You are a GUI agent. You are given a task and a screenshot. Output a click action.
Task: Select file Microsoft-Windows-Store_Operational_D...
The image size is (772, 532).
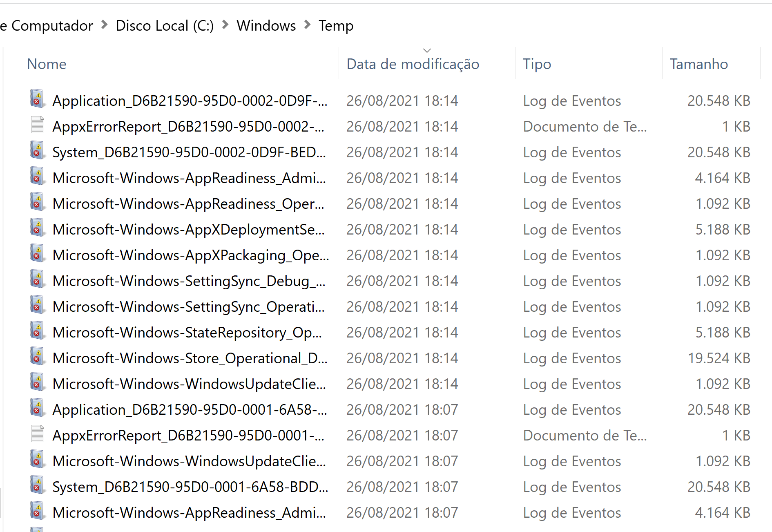click(190, 358)
